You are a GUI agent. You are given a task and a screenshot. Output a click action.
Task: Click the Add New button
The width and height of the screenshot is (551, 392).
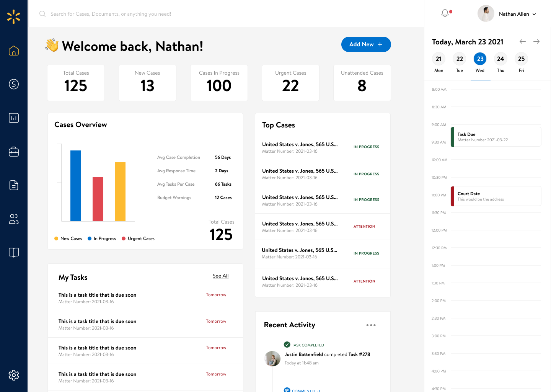click(366, 44)
